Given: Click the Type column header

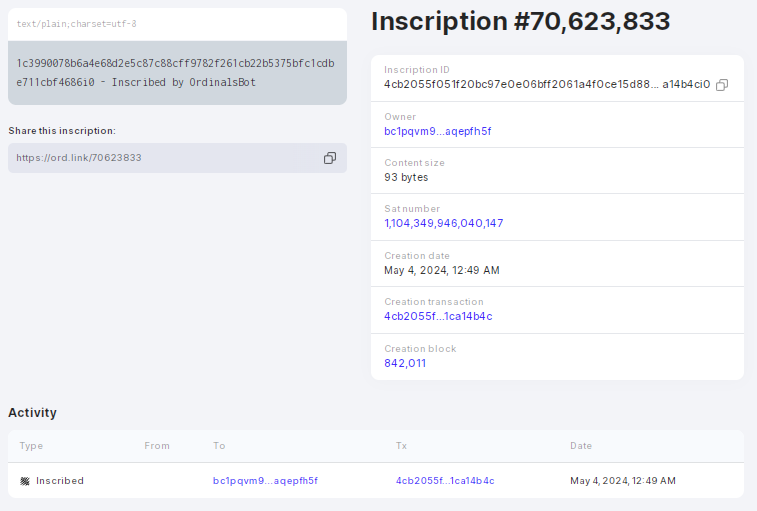Looking at the screenshot, I should [x=31, y=446].
